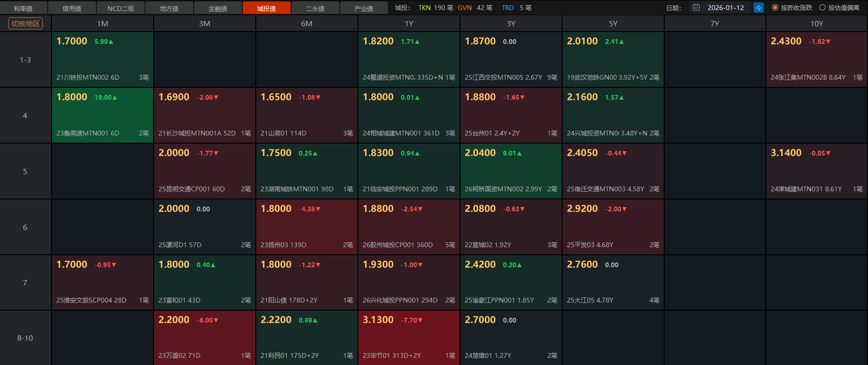The image size is (868, 365).
Task: Click the GVN 42 笔 count
Action: coord(475,8)
